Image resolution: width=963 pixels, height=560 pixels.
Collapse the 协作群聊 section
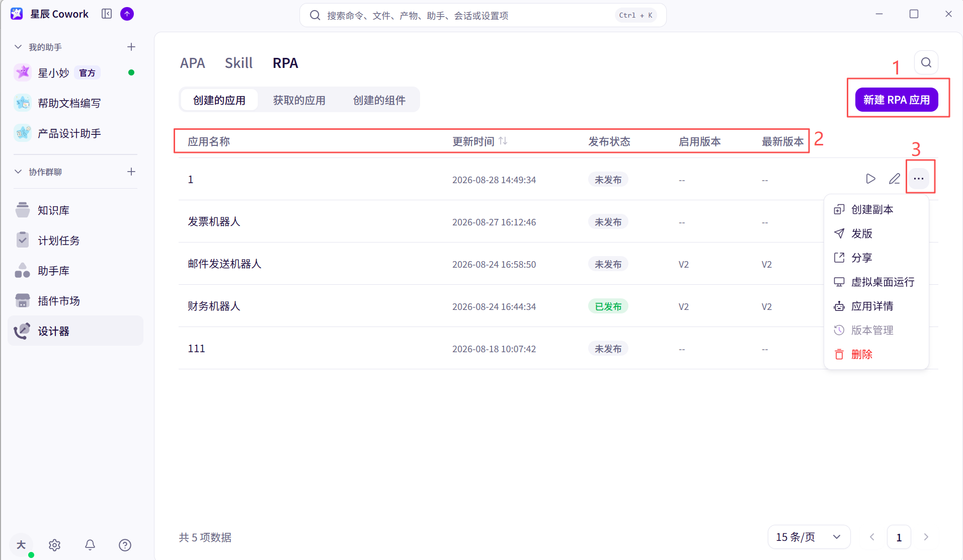[18, 172]
